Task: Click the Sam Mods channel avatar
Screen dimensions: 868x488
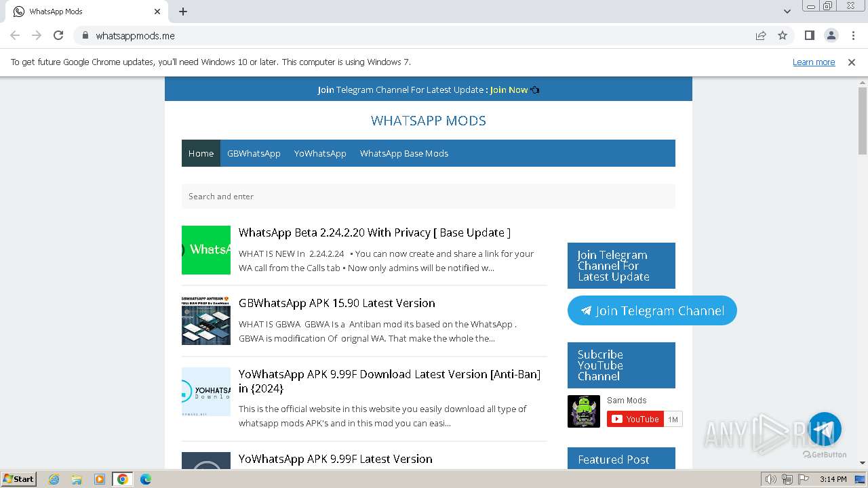Action: point(584,411)
